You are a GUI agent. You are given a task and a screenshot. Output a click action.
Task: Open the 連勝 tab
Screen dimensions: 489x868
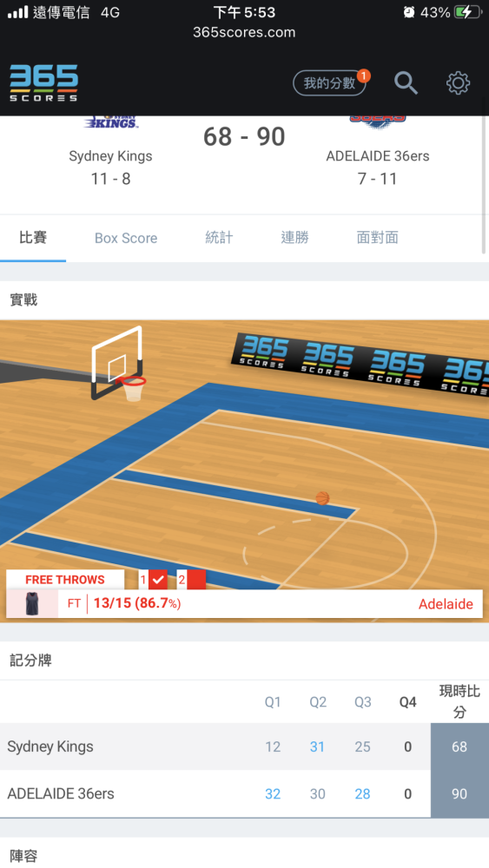(x=294, y=238)
